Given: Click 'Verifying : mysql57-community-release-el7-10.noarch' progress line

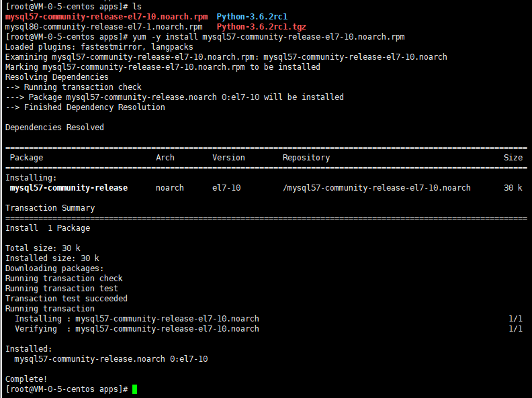Looking at the screenshot, I should pyautogui.click(x=137, y=329).
